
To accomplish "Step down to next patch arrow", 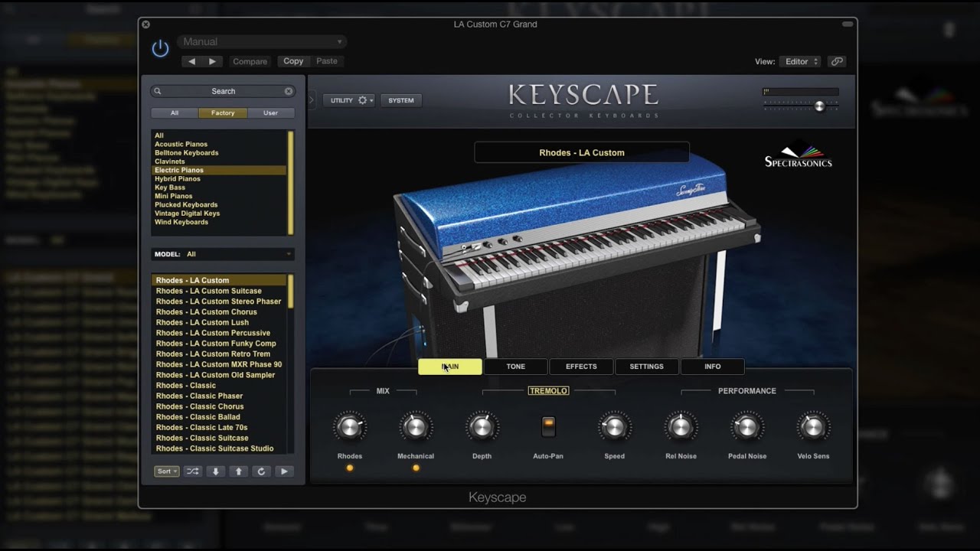I will (x=216, y=471).
